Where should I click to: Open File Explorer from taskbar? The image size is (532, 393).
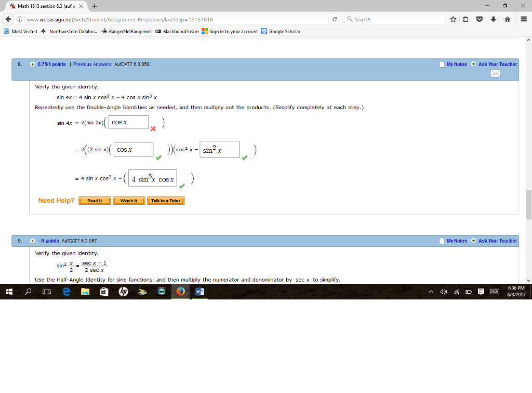click(x=85, y=292)
